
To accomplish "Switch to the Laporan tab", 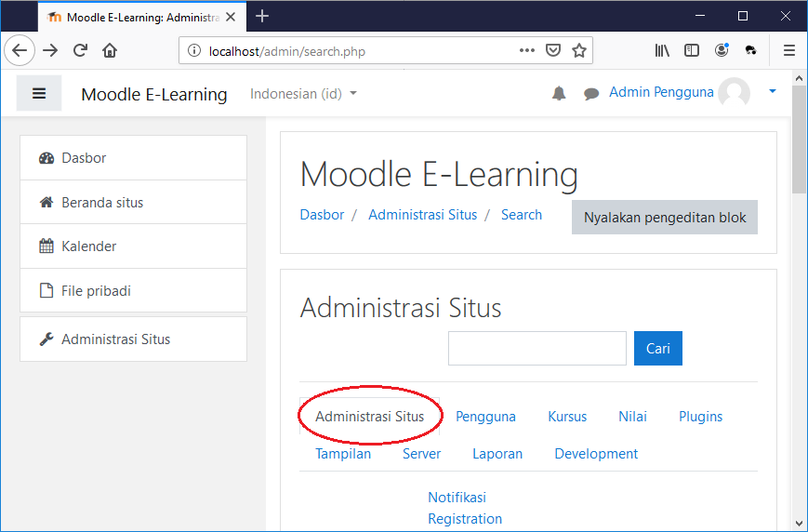I will click(497, 453).
